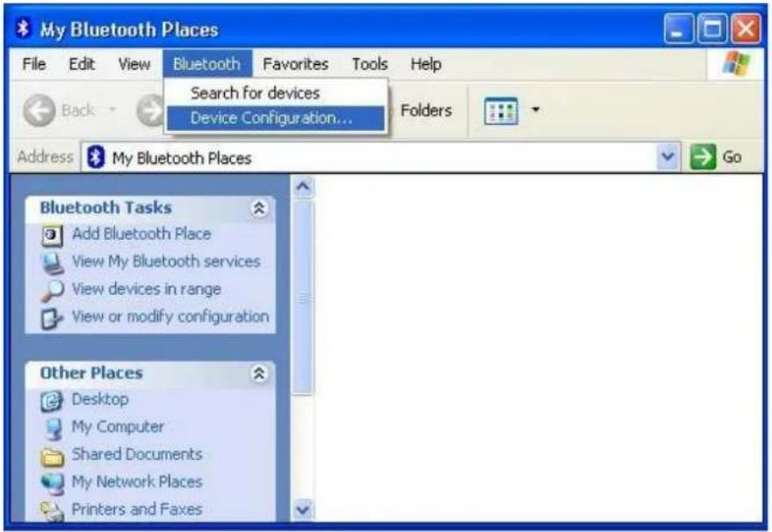Go to Desktop link

pyautogui.click(x=100, y=399)
